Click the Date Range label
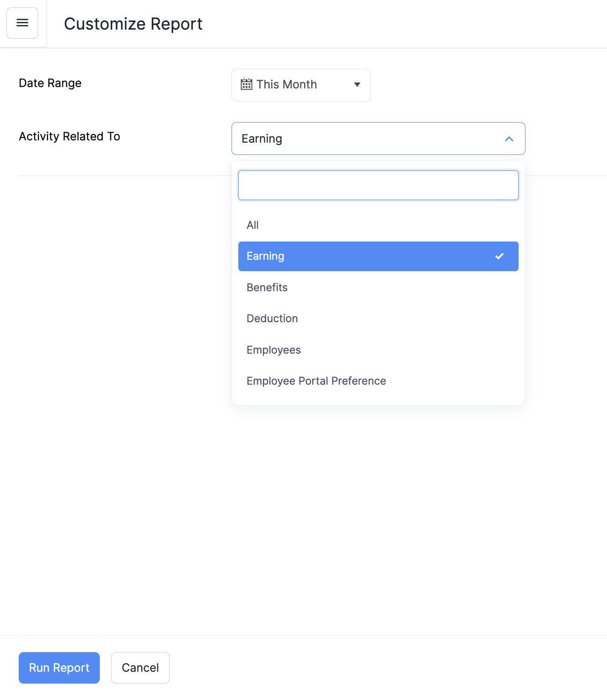This screenshot has width=607, height=700. tap(50, 83)
